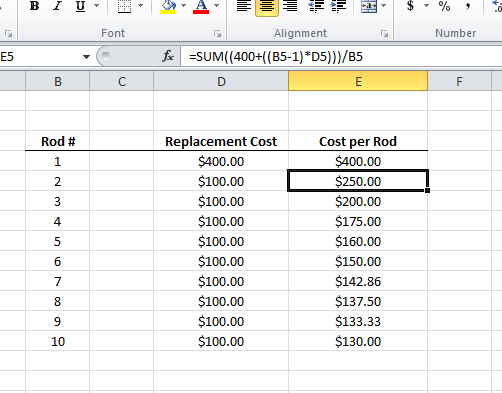Select cost per rod cell $160.00
Screen dimensions: 502x393
(358, 241)
